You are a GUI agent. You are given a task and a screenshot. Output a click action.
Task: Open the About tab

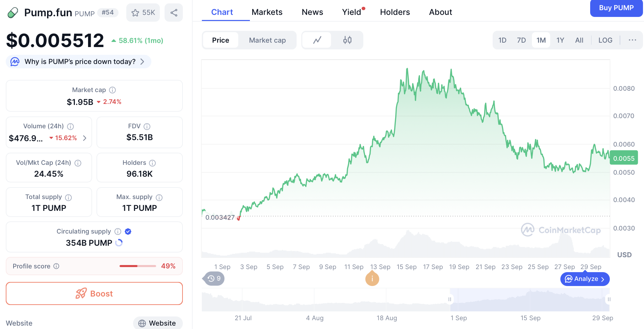point(441,12)
